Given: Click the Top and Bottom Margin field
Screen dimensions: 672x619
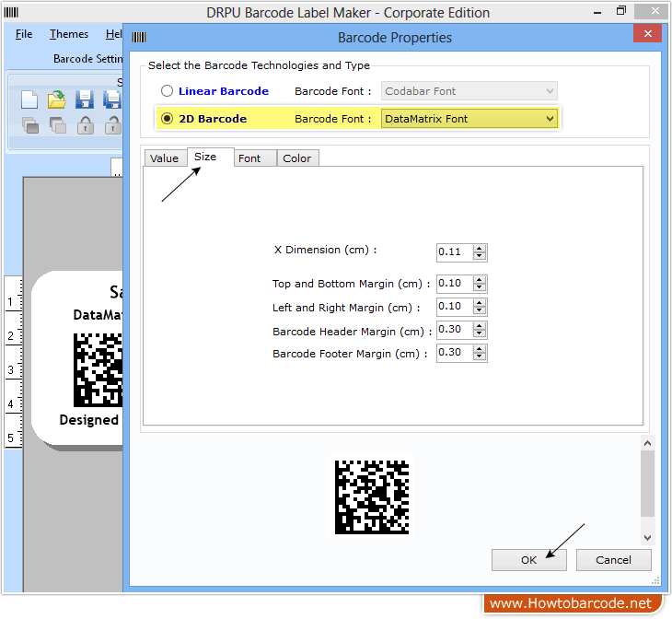Looking at the screenshot, I should click(x=455, y=284).
